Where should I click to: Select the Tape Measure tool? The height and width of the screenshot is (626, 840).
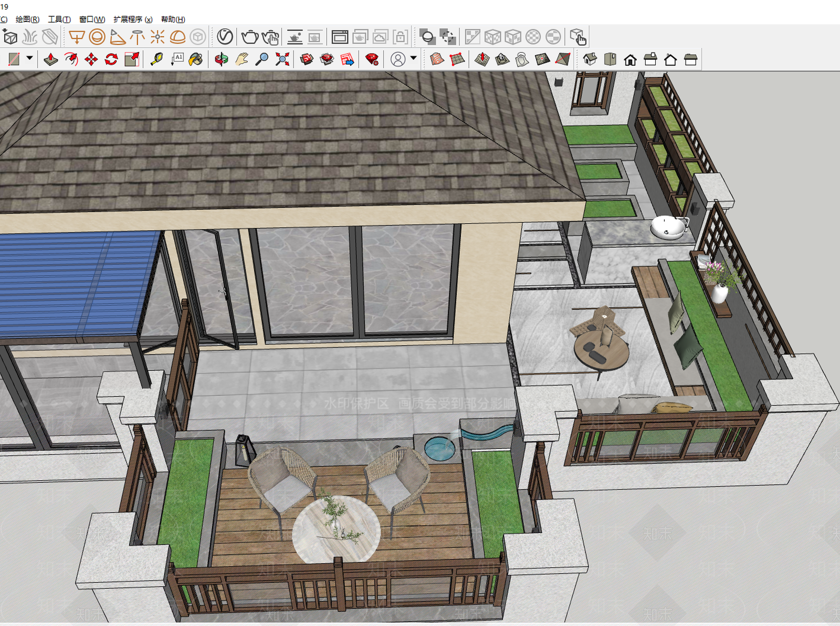156,59
